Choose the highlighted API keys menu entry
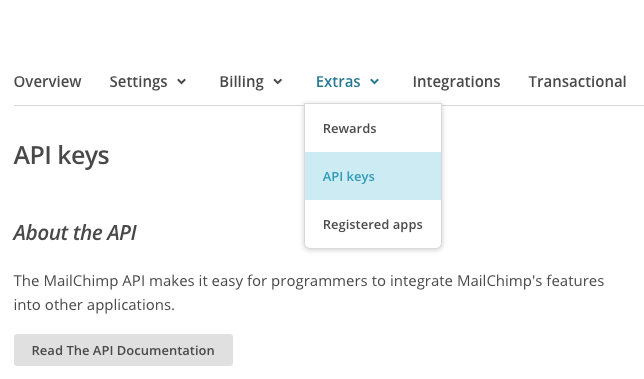 373,176
